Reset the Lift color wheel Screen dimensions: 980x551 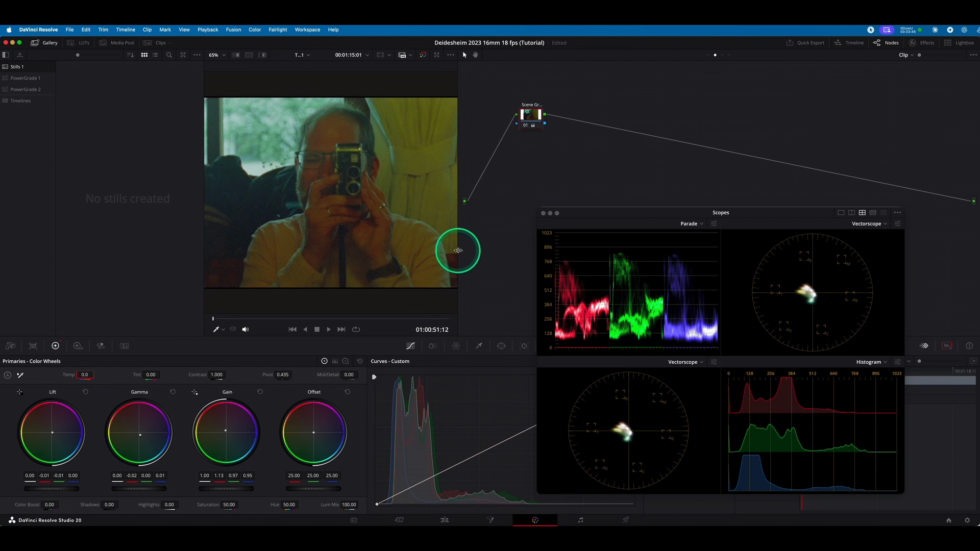tap(85, 392)
